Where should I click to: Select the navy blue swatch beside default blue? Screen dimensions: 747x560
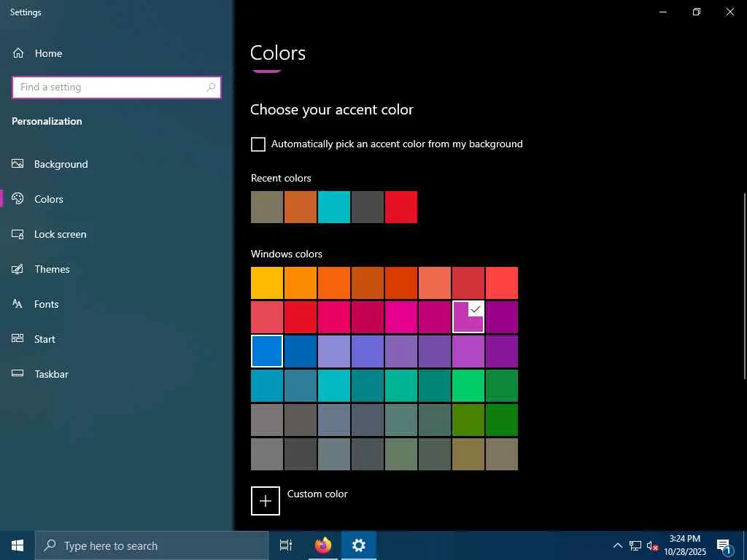click(301, 351)
